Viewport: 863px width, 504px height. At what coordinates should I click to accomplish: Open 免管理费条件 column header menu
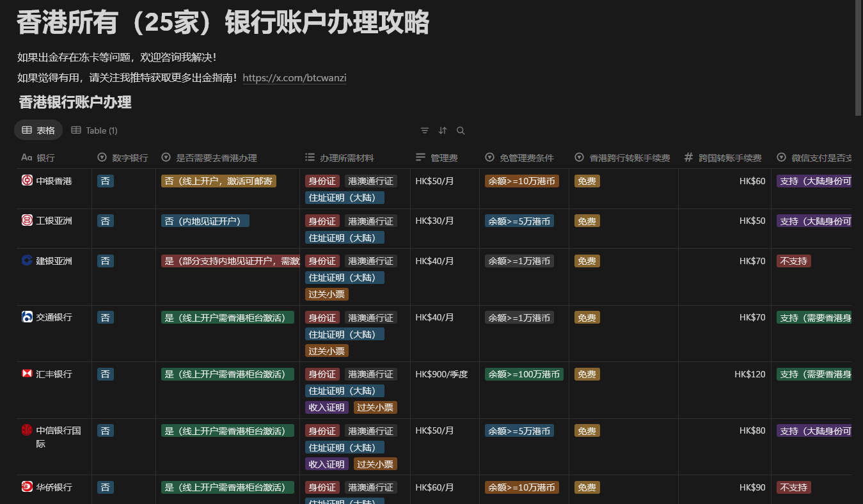[525, 157]
